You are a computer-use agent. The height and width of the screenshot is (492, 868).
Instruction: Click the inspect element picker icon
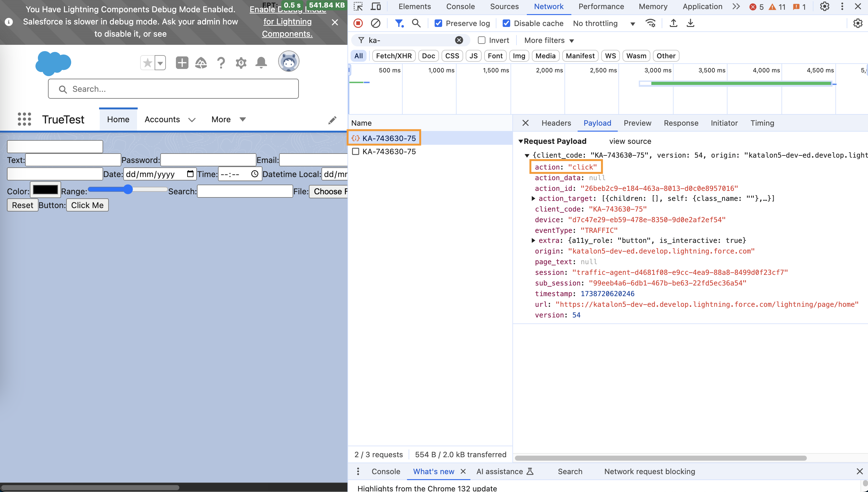click(358, 6)
